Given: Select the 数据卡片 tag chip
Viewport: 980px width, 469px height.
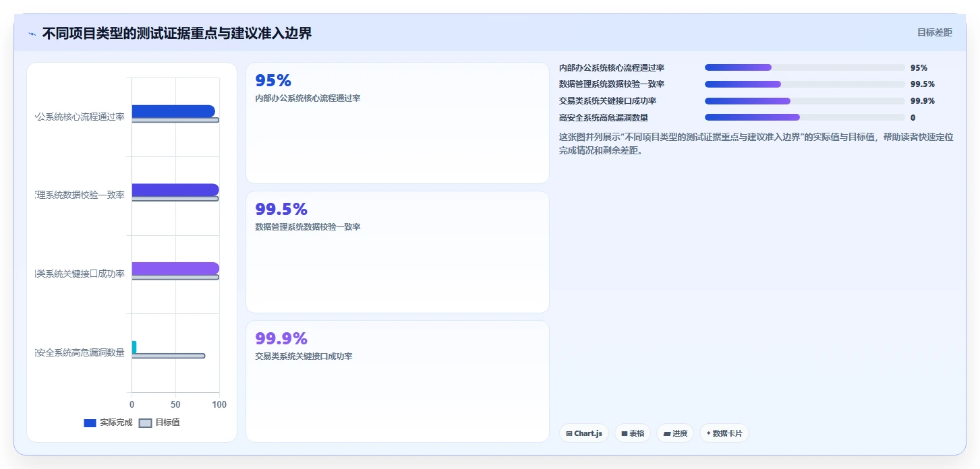Looking at the screenshot, I should coord(724,433).
